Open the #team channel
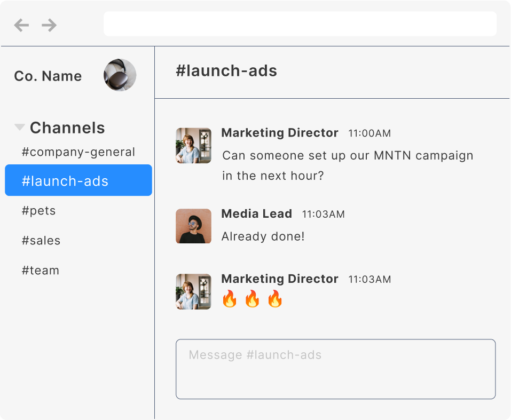This screenshot has height=420, width=511. (41, 271)
